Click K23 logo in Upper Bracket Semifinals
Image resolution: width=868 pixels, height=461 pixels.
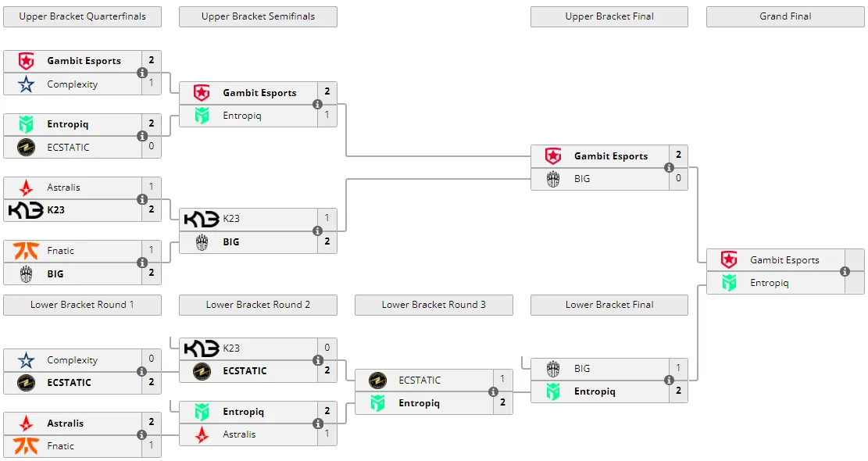point(202,219)
